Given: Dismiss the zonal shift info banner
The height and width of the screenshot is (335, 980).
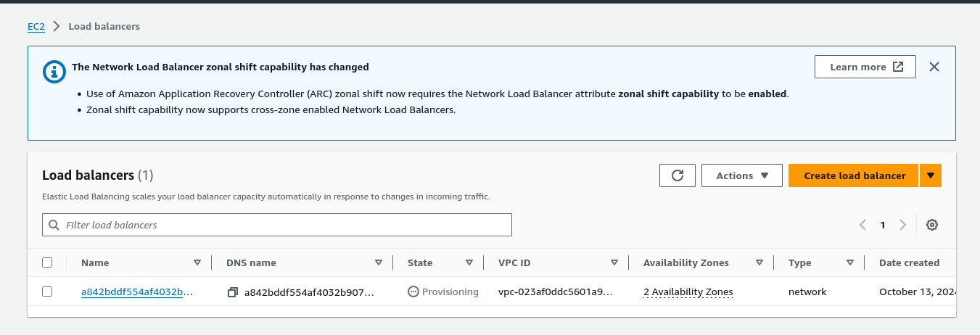Looking at the screenshot, I should tap(934, 67).
